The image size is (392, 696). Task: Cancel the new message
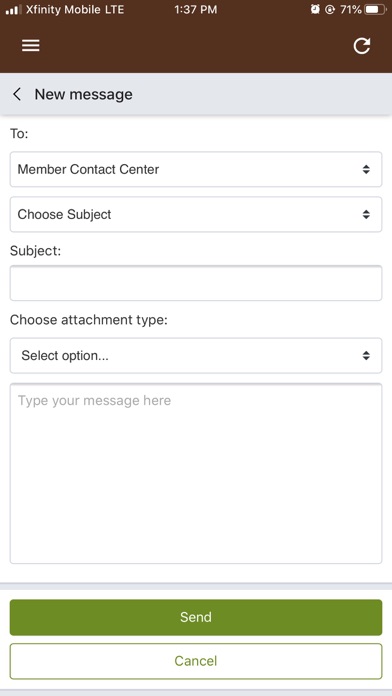coord(196,661)
